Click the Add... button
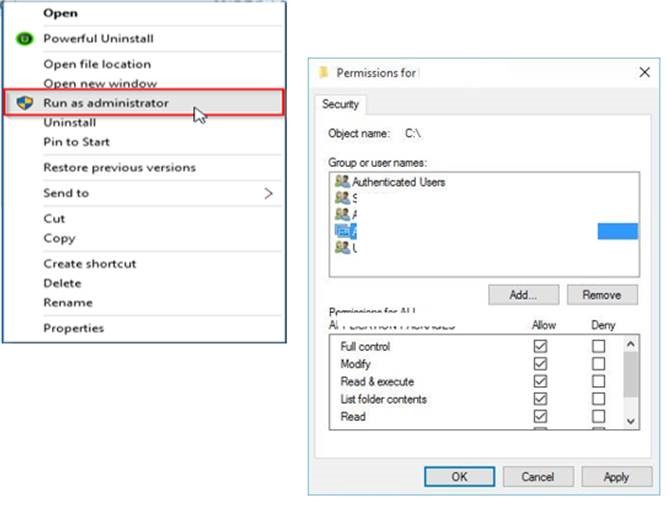The height and width of the screenshot is (505, 670). [x=523, y=295]
